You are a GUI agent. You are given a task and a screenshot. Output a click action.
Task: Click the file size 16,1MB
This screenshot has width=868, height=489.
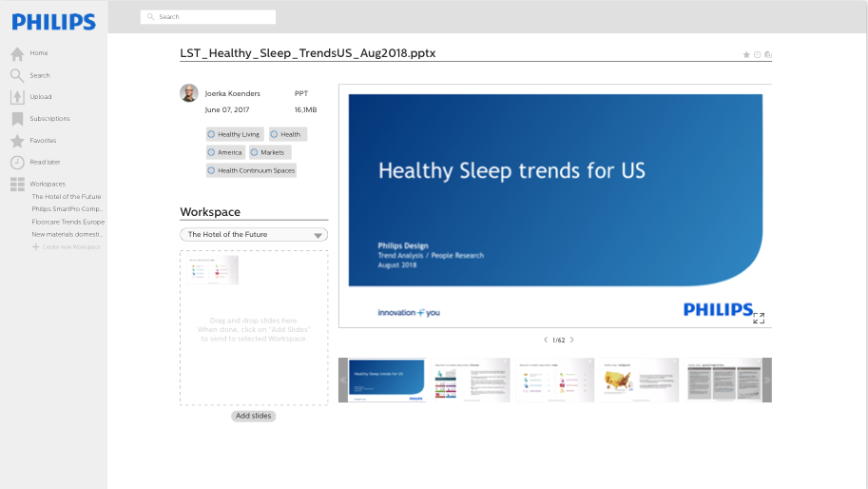tap(305, 110)
